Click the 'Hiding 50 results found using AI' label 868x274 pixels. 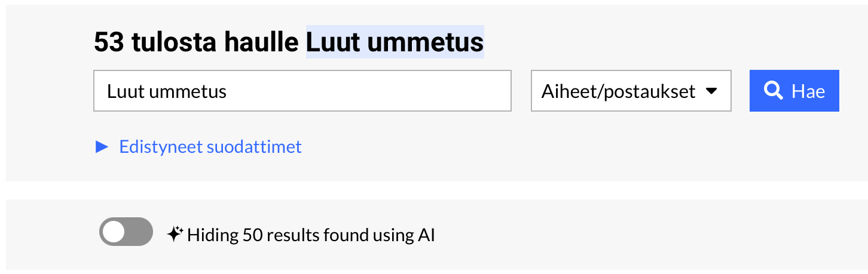click(311, 235)
